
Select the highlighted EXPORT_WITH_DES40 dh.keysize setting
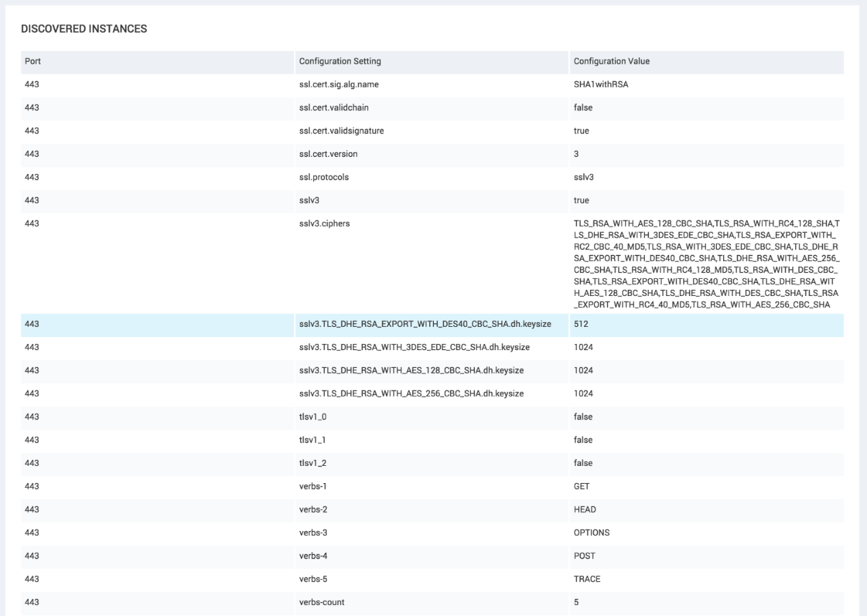pyautogui.click(x=424, y=325)
